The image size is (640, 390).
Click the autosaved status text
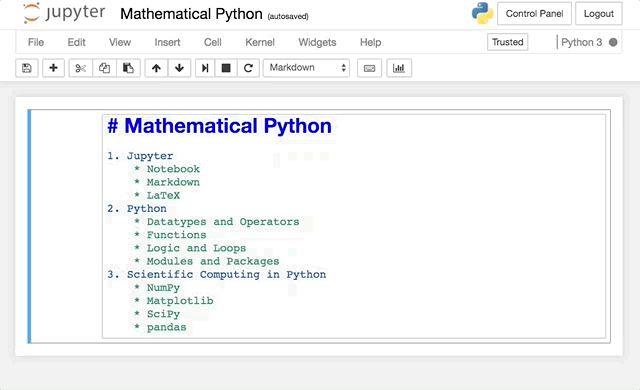click(x=288, y=16)
